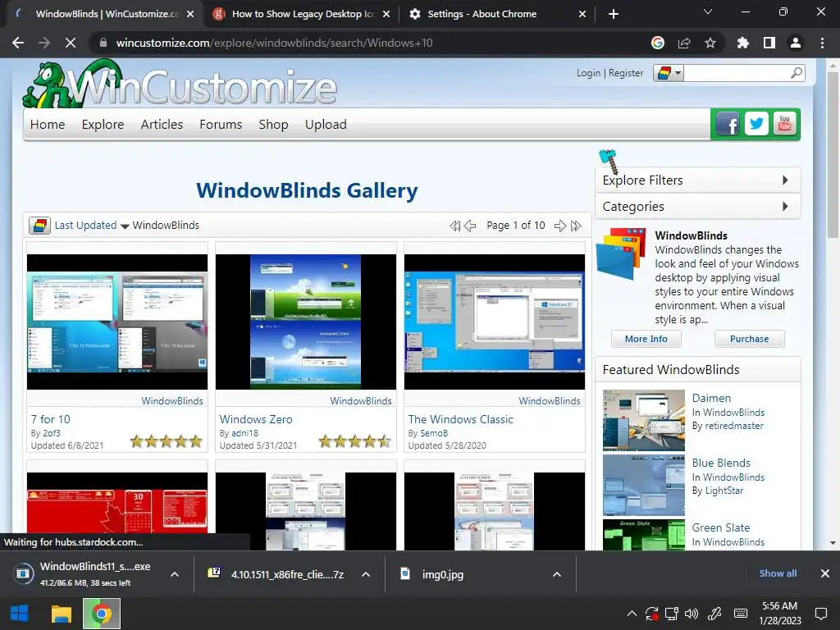This screenshot has height=630, width=840.
Task: Open the Home menu item
Action: [x=47, y=125]
